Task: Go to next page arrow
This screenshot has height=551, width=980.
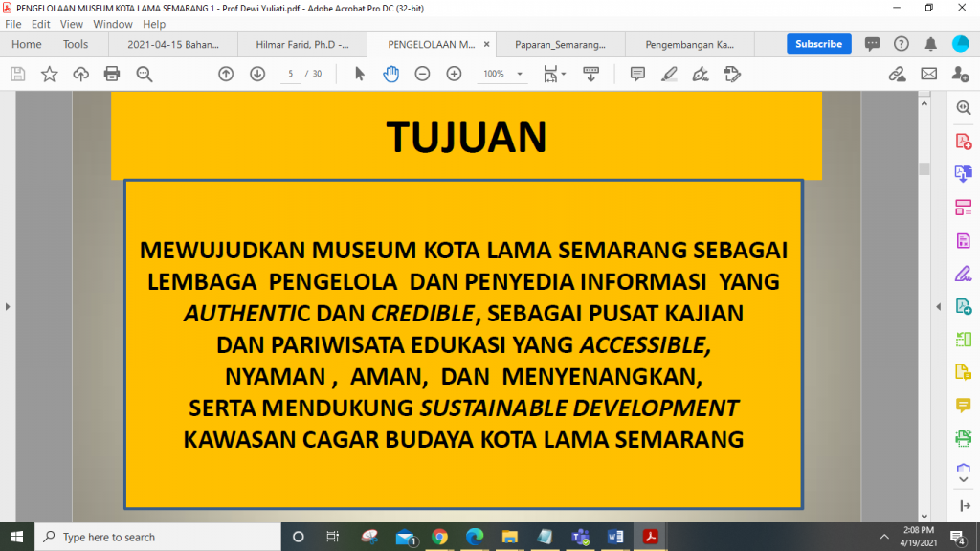Action: pos(257,74)
